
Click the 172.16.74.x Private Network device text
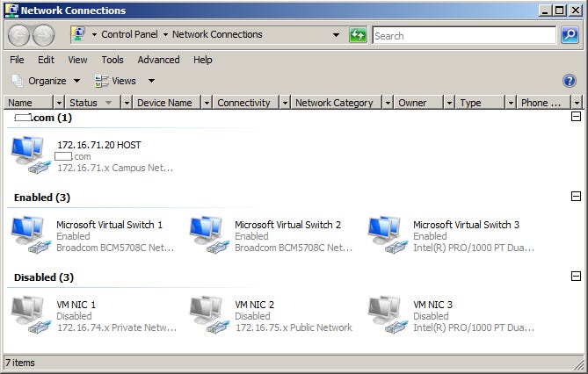point(117,327)
